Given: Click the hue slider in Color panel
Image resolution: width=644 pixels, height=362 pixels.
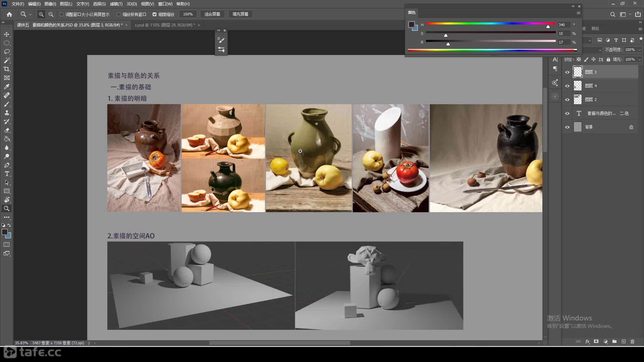Looking at the screenshot, I should [x=490, y=24].
